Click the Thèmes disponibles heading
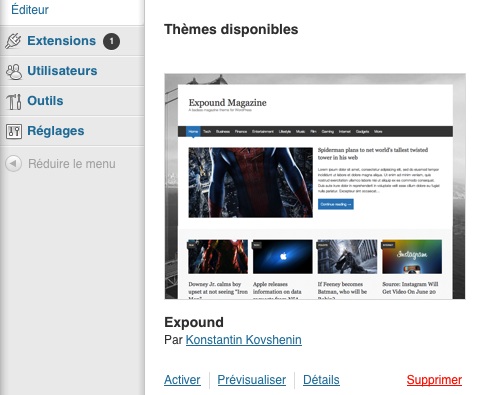This screenshot has width=481, height=395. (231, 29)
